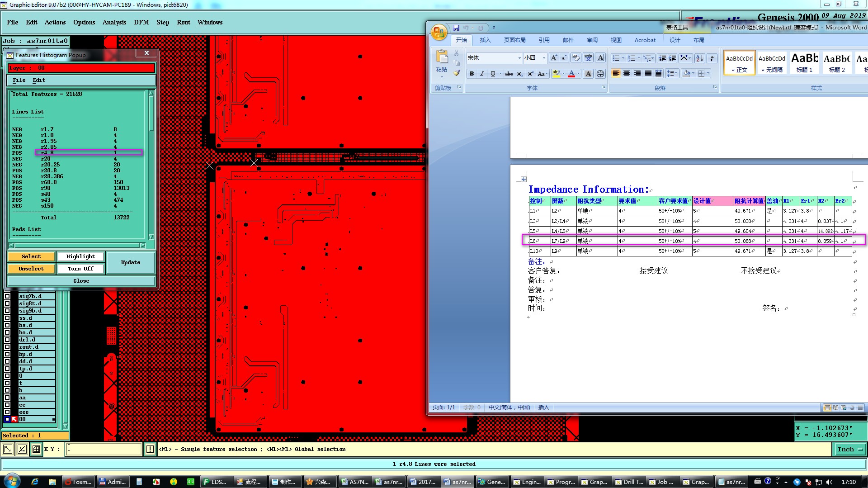Viewport: 868px width, 488px height.
Task: Toggle bold formatting in Word
Action: 472,74
